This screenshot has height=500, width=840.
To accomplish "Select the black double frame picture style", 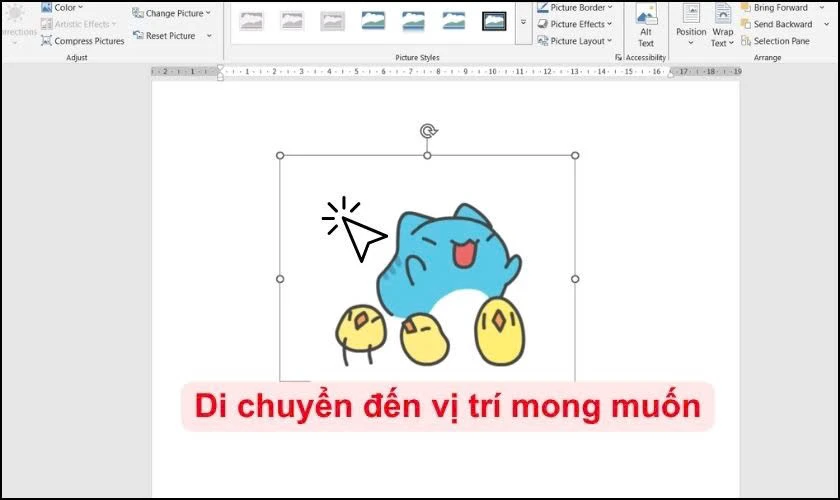I will pyautogui.click(x=493, y=21).
